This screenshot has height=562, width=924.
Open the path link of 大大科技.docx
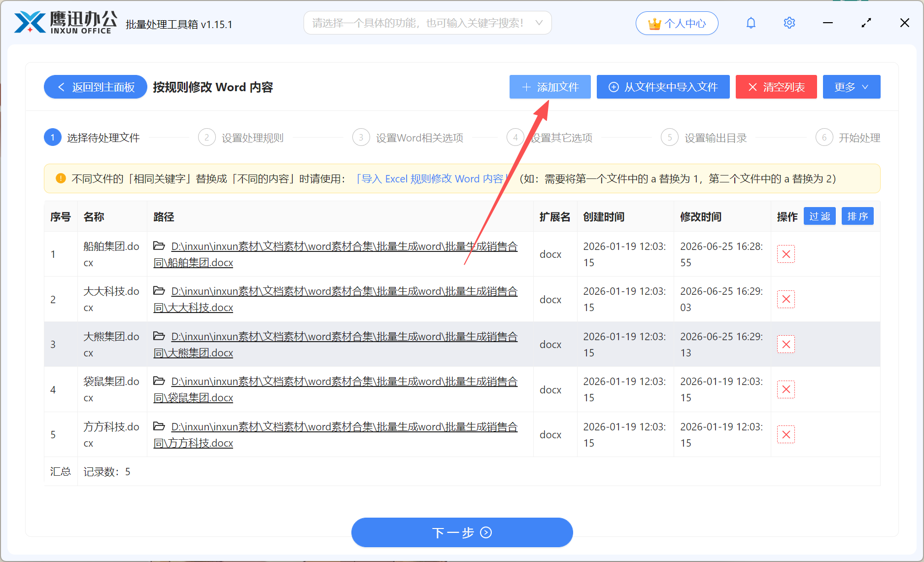pos(336,299)
